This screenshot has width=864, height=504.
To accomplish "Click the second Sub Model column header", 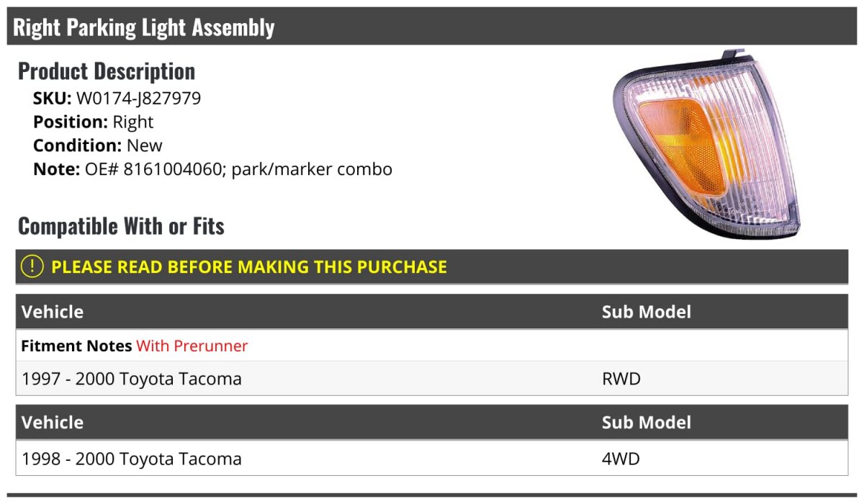I will click(647, 422).
